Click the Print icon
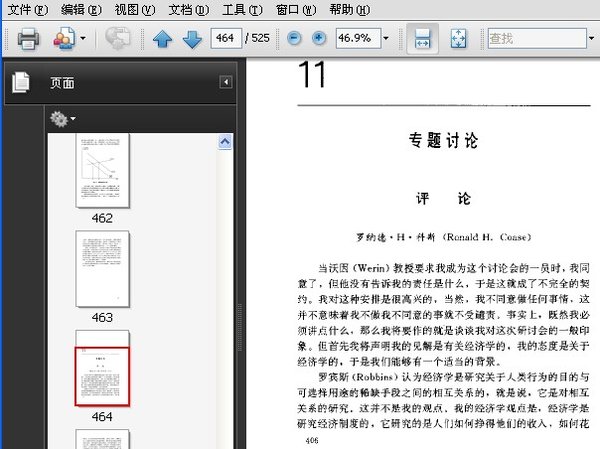The width and height of the screenshot is (600, 449). click(28, 38)
